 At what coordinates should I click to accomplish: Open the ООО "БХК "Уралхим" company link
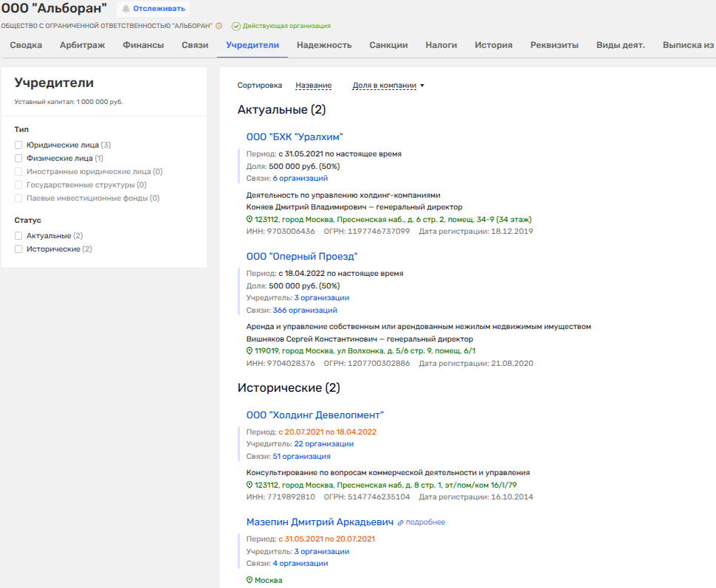pyautogui.click(x=295, y=137)
